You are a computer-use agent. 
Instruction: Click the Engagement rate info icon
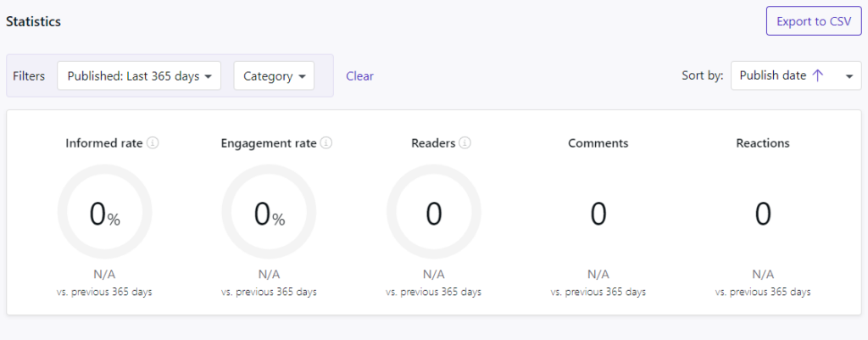(x=326, y=143)
